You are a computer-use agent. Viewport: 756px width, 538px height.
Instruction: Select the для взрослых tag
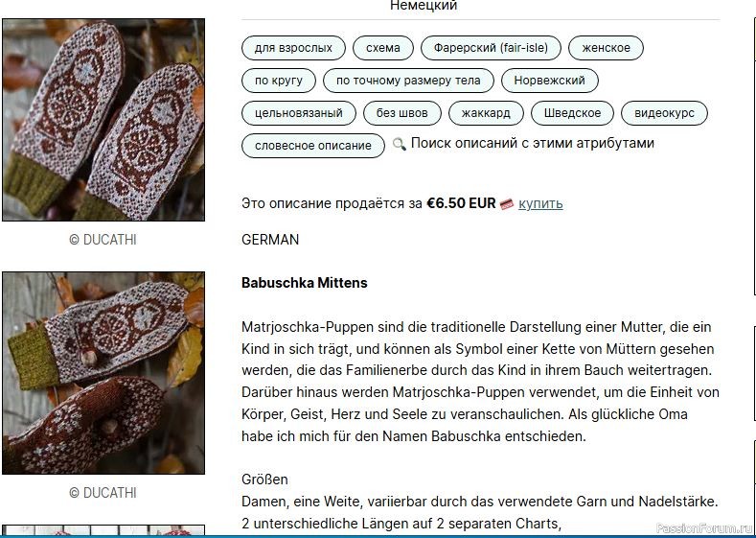click(293, 48)
